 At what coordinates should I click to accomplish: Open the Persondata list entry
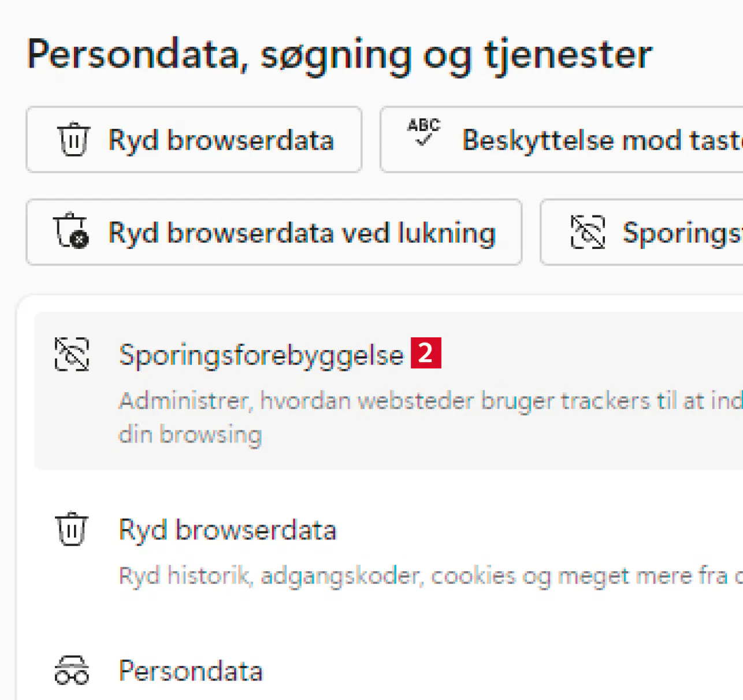(x=190, y=671)
